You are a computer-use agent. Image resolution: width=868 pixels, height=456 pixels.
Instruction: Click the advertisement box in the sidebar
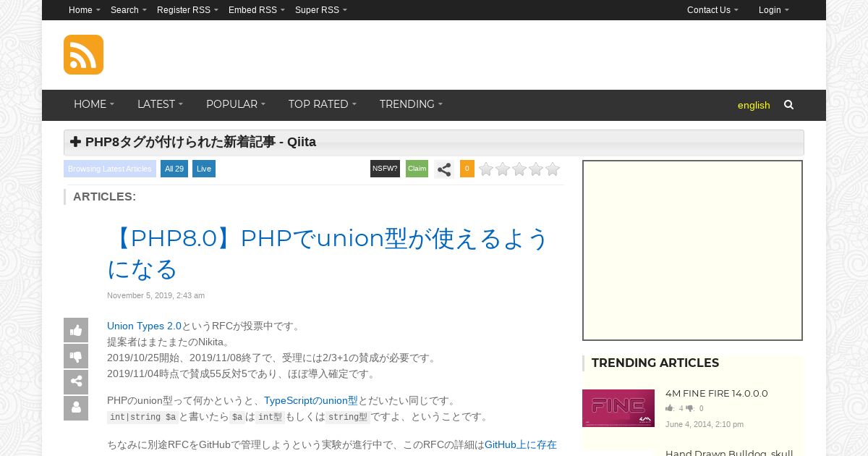click(693, 250)
